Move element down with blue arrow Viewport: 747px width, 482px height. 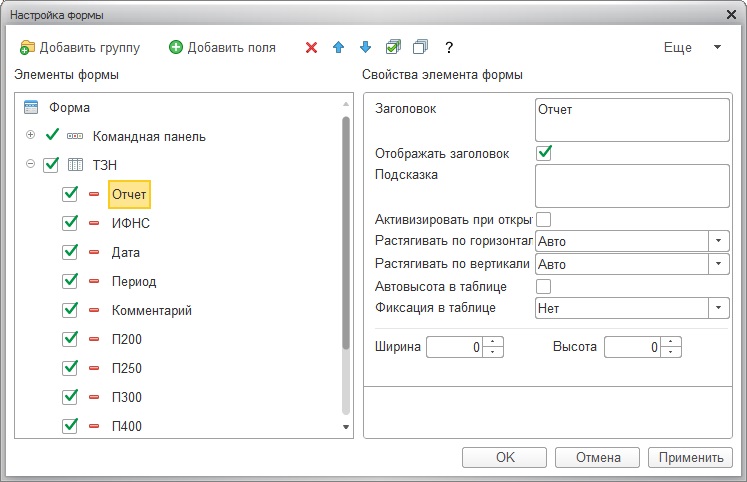point(365,47)
